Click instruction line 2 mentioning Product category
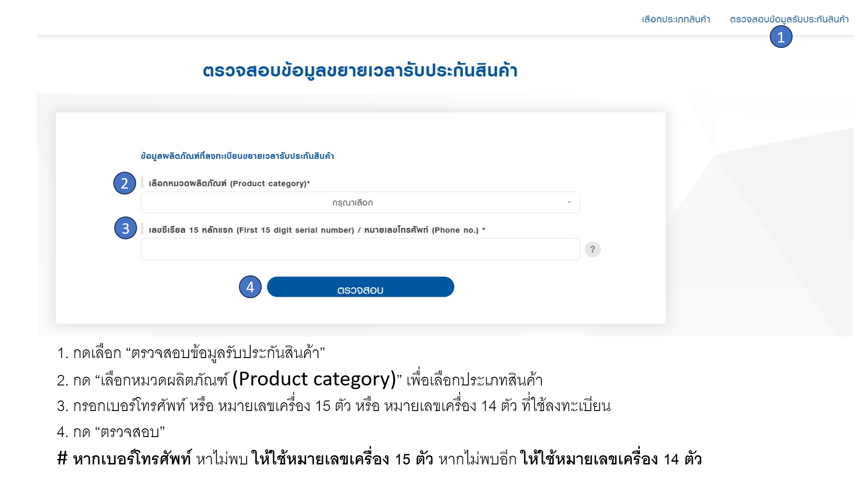The width and height of the screenshot is (868, 485). (300, 379)
